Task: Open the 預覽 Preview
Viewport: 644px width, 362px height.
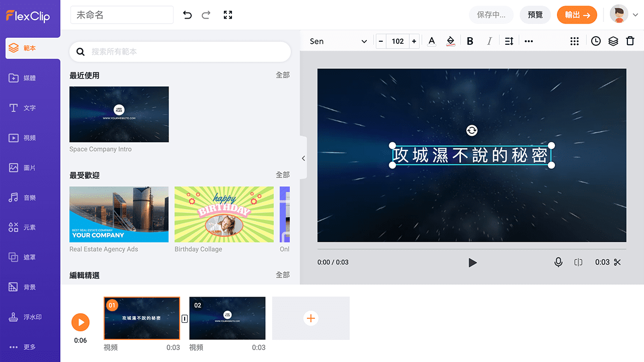Action: (x=535, y=15)
